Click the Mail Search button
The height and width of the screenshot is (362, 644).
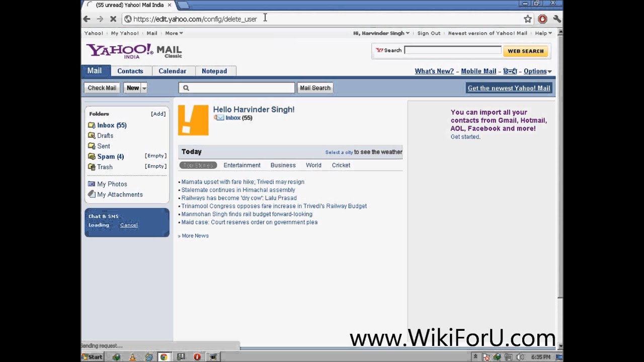pos(315,88)
